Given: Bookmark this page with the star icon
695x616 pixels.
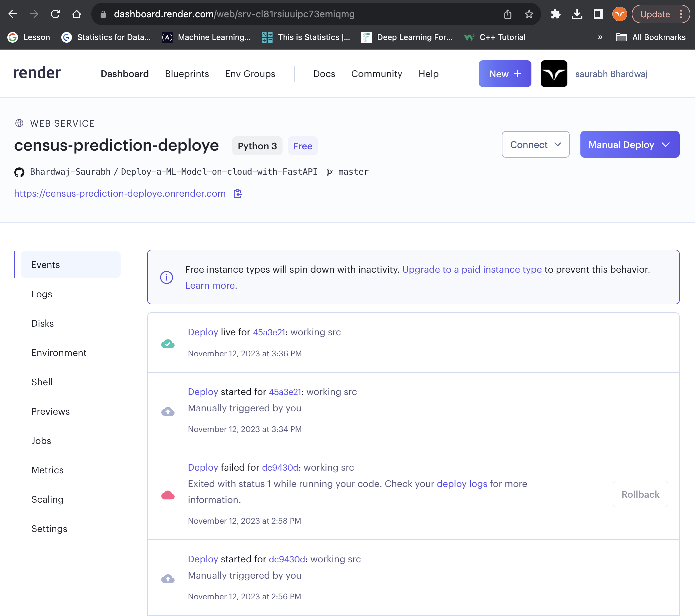Looking at the screenshot, I should 529,14.
